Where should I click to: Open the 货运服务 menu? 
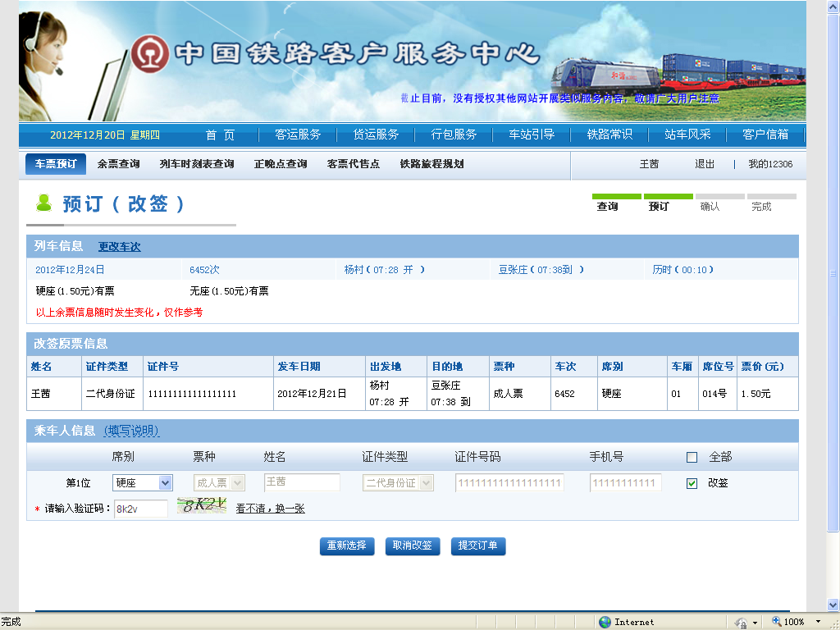click(376, 135)
